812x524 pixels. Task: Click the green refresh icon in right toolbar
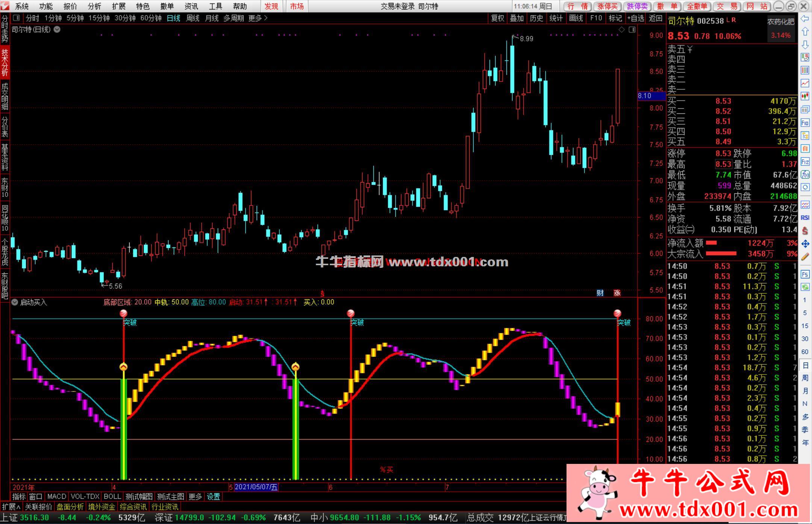point(805,287)
